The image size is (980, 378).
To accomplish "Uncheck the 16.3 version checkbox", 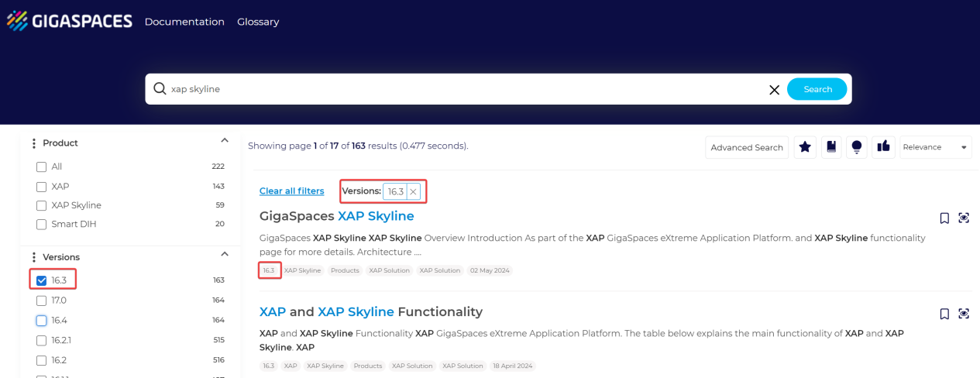I will pos(42,280).
